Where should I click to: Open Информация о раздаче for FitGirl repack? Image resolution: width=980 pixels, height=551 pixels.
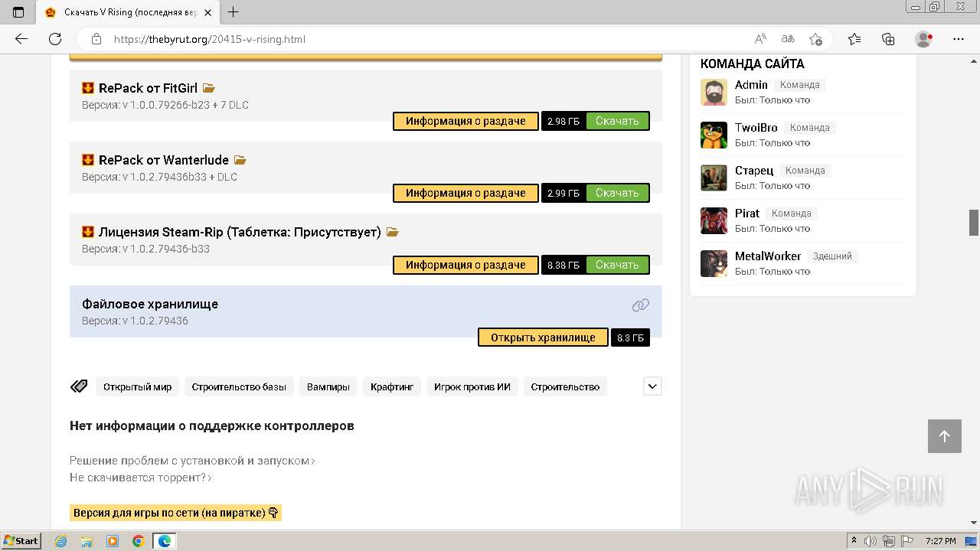pyautogui.click(x=465, y=121)
